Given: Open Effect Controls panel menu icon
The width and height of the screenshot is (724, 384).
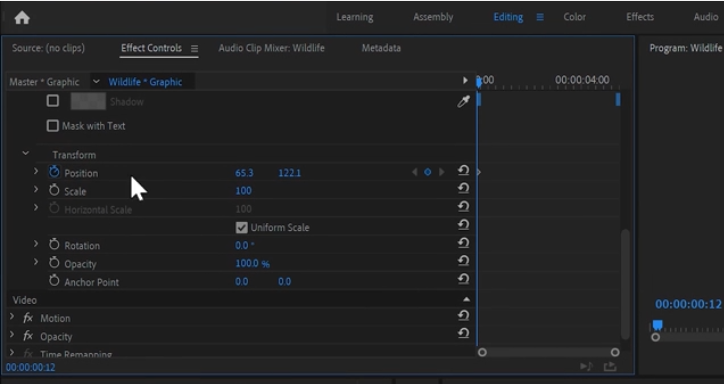Looking at the screenshot, I should (x=194, y=48).
